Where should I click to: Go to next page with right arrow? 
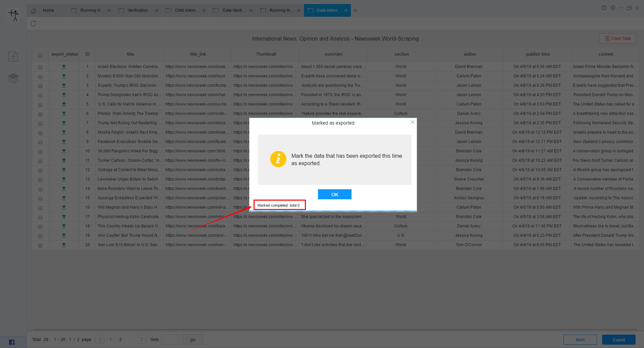pyautogui.click(x=142, y=339)
